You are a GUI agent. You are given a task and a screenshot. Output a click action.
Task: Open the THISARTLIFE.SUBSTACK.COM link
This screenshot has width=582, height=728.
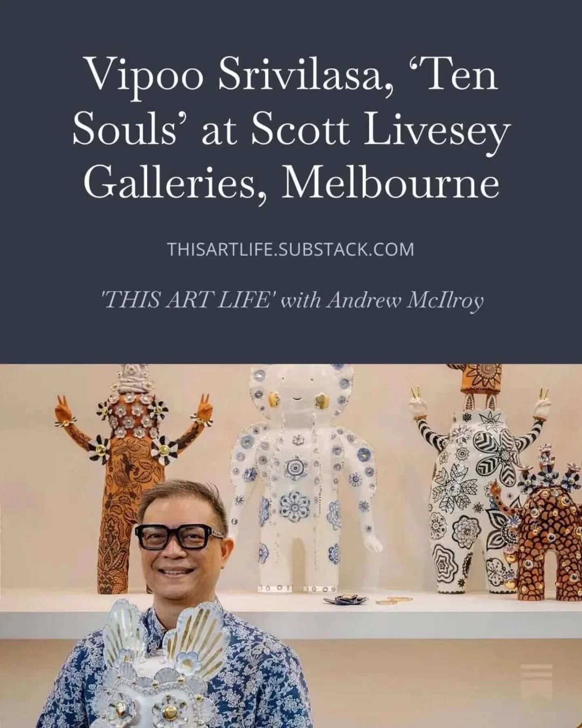point(291,249)
